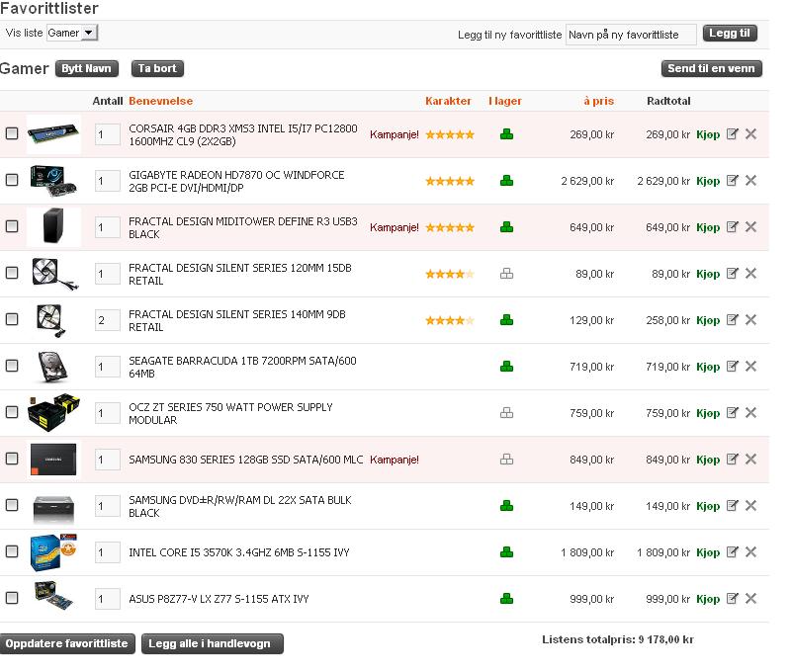Sort list by Benevnelse column header
This screenshot has width=792, height=672.
(x=160, y=101)
